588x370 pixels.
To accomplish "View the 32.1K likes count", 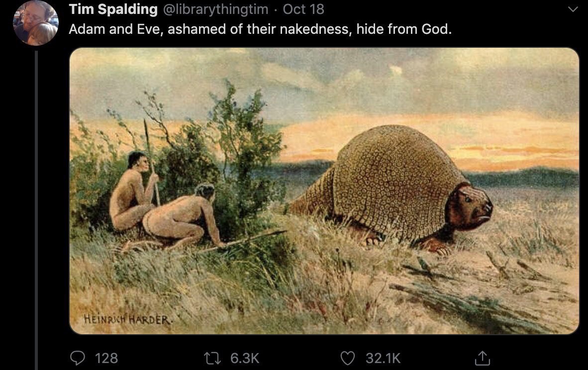I will (383, 358).
